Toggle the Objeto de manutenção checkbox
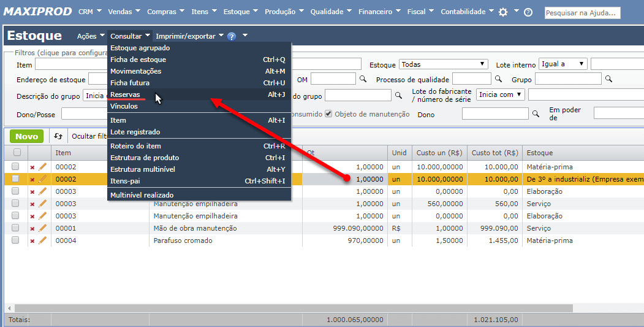 coord(328,113)
